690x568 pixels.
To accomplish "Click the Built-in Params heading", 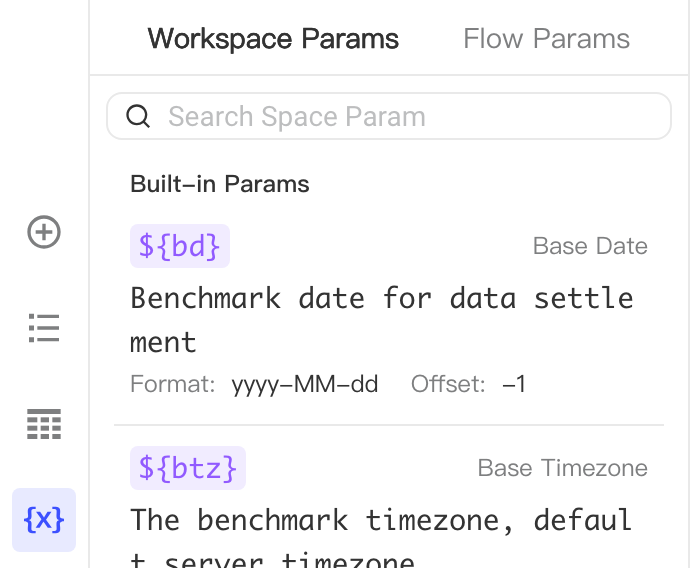I will click(x=220, y=184).
